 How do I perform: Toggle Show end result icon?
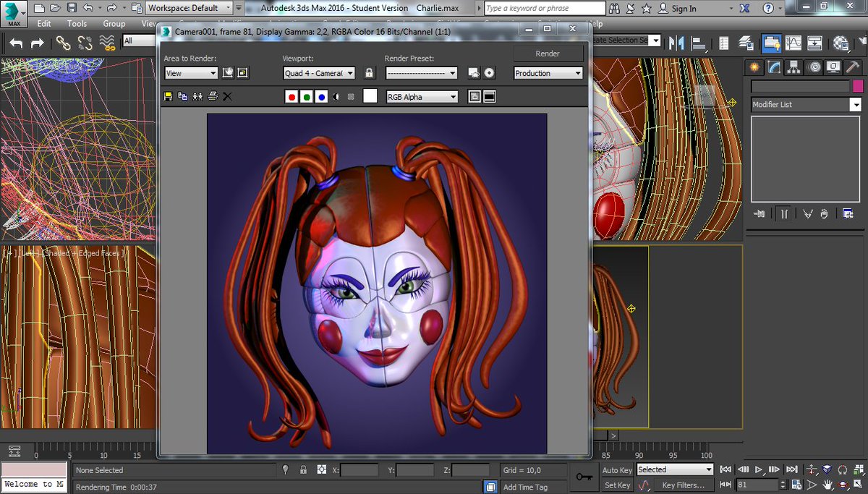coord(783,213)
